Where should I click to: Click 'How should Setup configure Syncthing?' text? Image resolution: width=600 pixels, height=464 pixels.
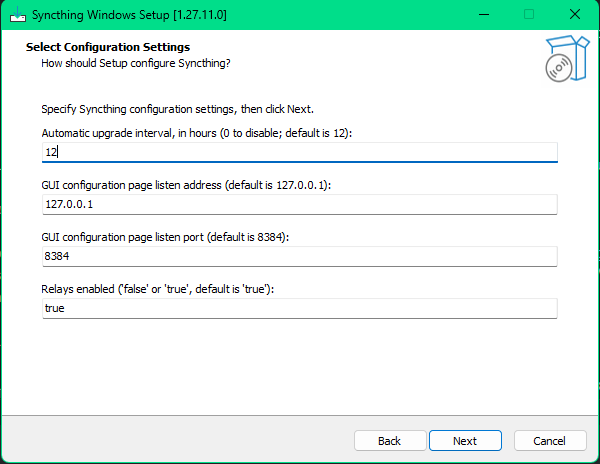136,63
